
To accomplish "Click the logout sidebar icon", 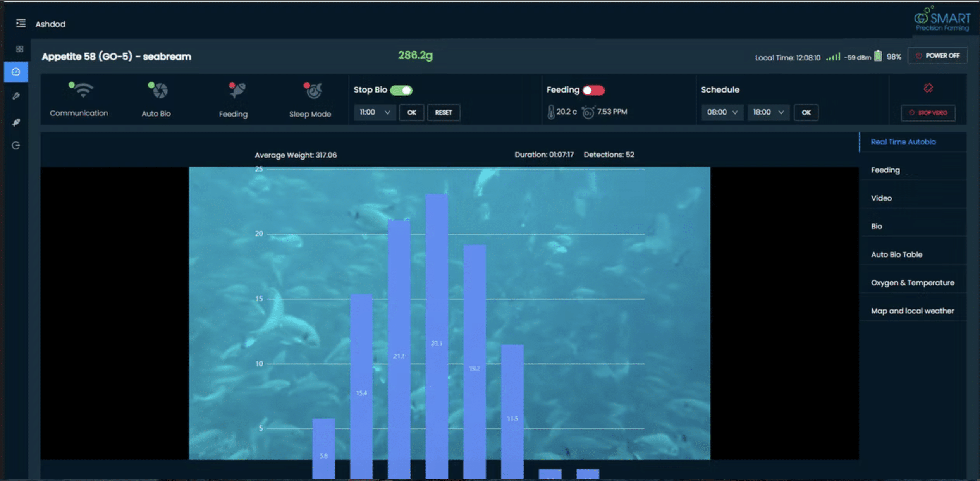I will coord(16,146).
